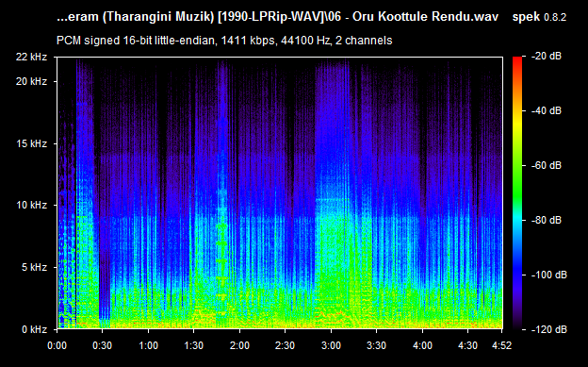Viewport: 588px width, 367px height.
Task: Click the 10 kHz frequency label
Action: 31,205
